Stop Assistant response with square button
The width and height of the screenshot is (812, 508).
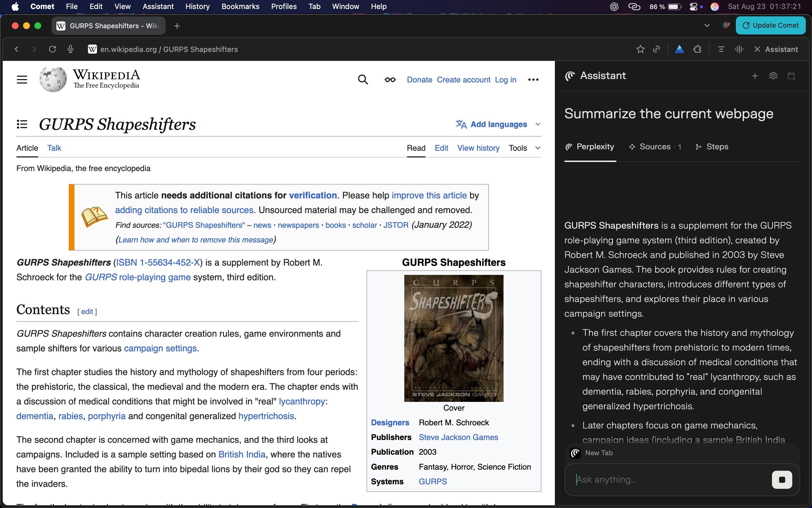pos(782,479)
